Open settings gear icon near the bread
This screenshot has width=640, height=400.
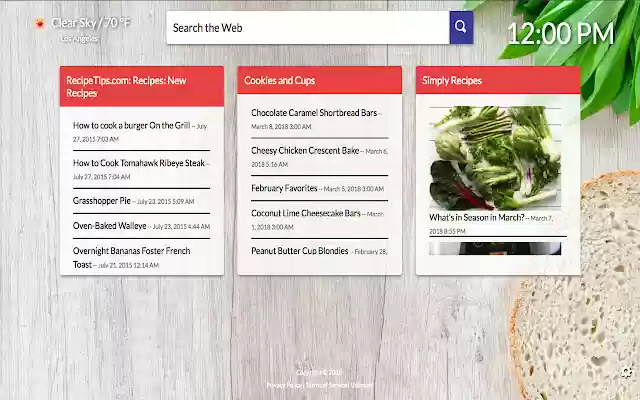coord(627,372)
